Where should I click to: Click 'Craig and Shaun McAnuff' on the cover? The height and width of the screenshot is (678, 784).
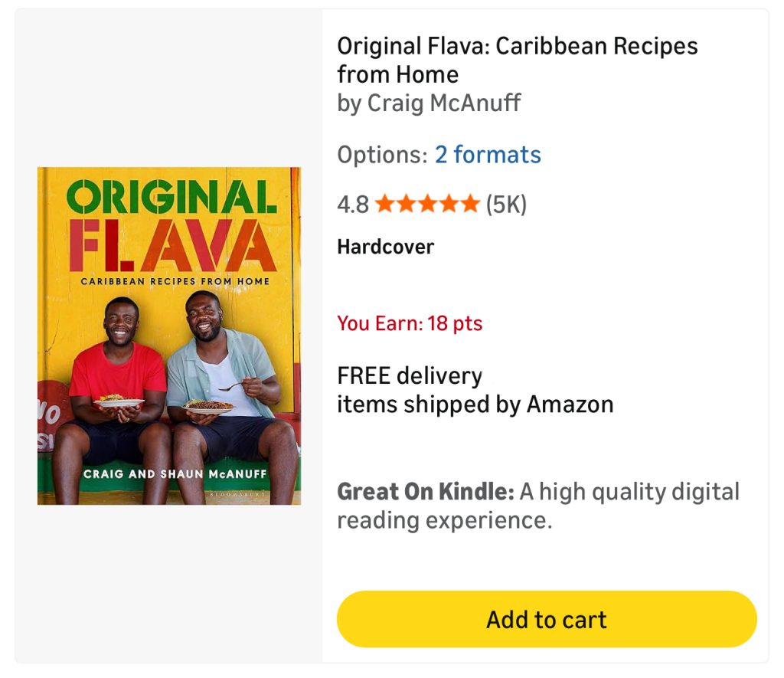175,474
